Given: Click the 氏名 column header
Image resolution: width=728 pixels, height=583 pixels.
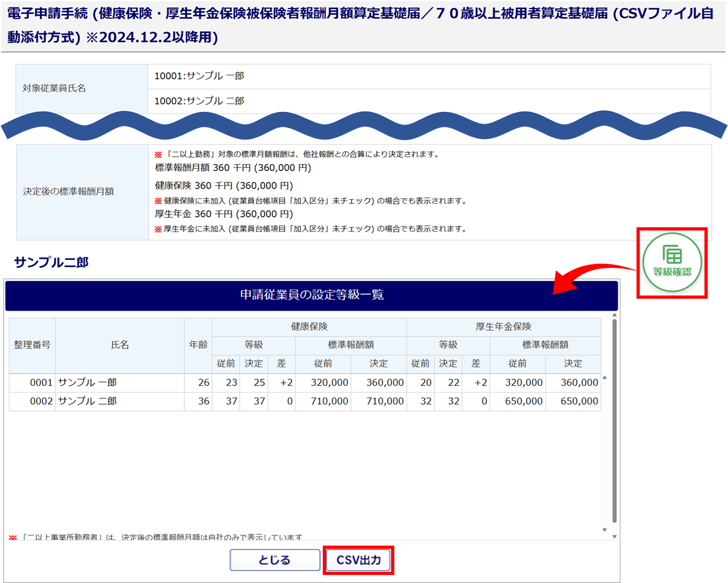Looking at the screenshot, I should pos(120,345).
